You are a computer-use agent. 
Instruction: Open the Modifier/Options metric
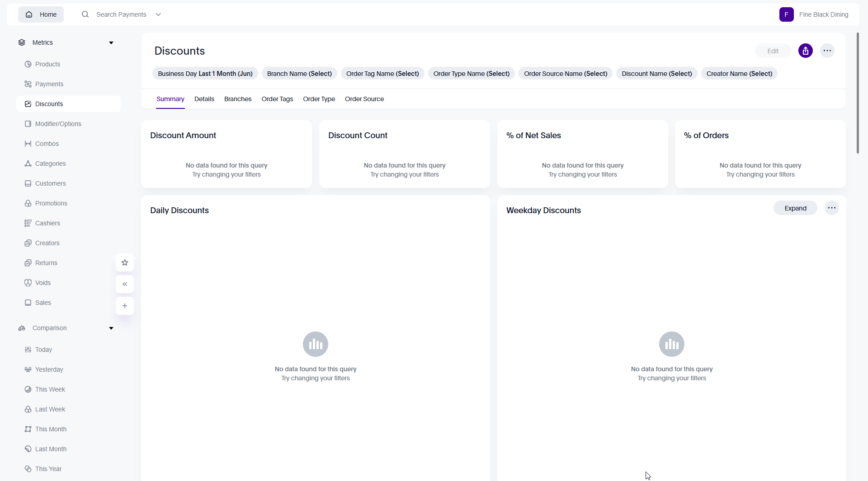pos(58,123)
